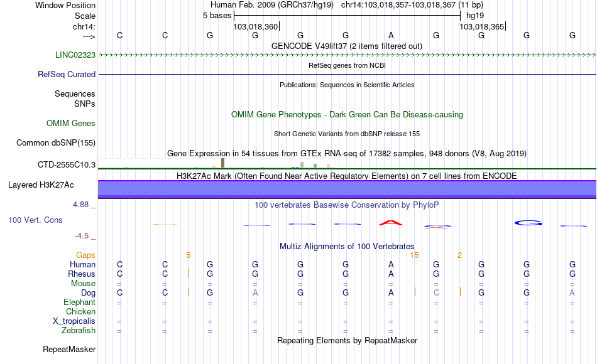Click the 103,018,360 ruler position label
The width and height of the screenshot is (597, 364).
pyautogui.click(x=256, y=26)
